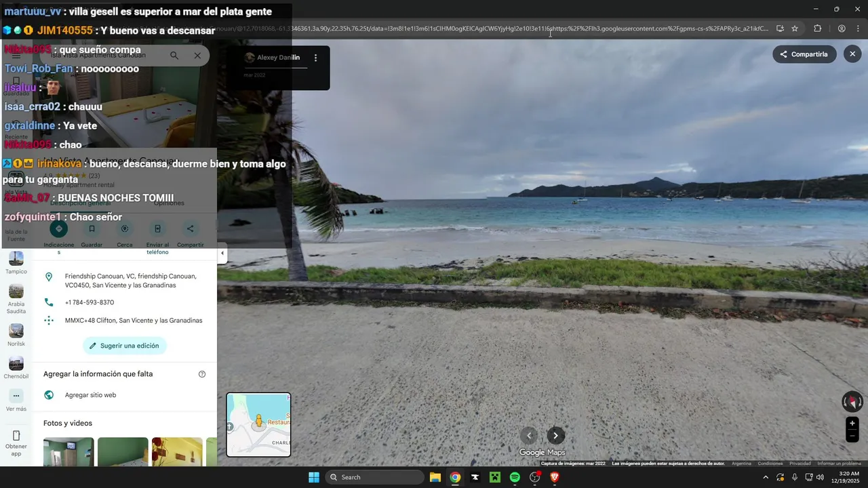Go to previous Street View image
868x488 pixels.
tap(529, 436)
